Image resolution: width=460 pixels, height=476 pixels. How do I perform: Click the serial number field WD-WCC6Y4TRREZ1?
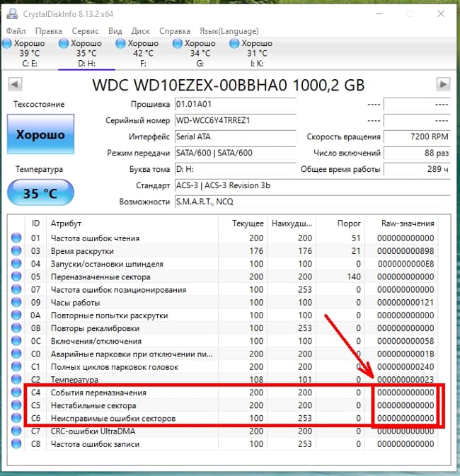pyautogui.click(x=236, y=120)
